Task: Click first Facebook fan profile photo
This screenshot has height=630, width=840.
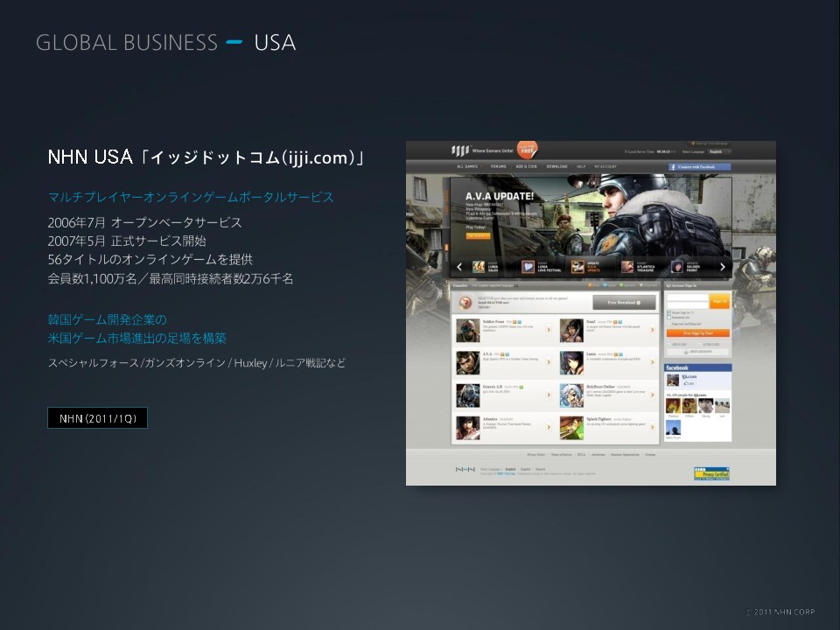Action: (x=673, y=405)
